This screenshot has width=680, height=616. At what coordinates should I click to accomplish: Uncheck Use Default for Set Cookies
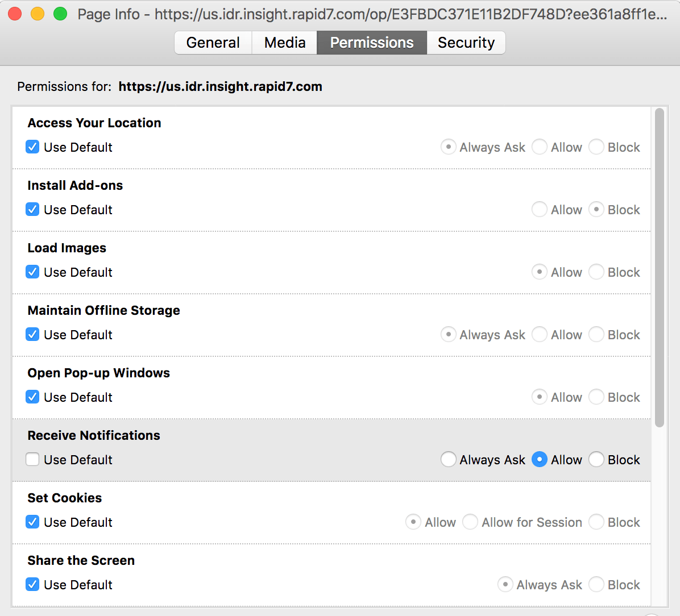coord(32,522)
